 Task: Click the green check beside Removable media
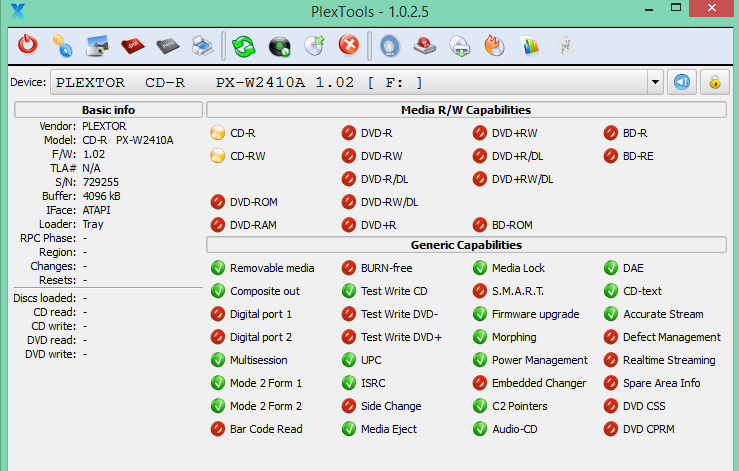(217, 268)
